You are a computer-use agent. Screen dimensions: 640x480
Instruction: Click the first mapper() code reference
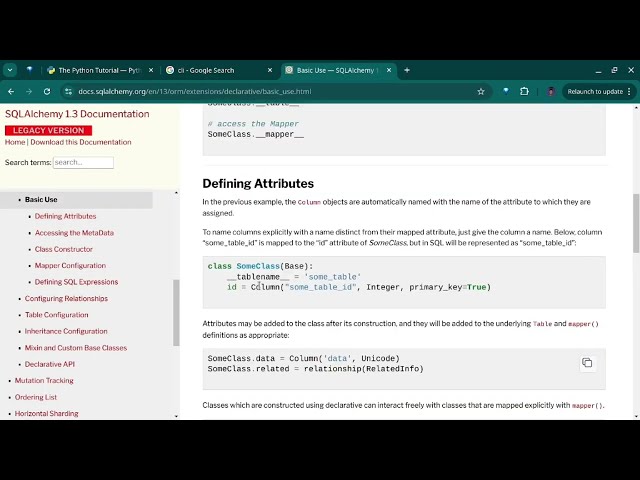click(x=583, y=324)
